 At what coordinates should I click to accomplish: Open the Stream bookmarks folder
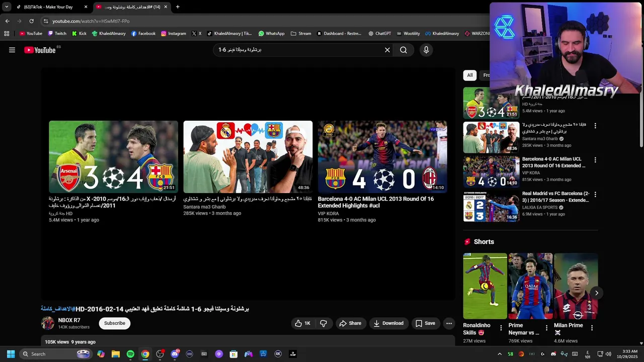coord(301,34)
